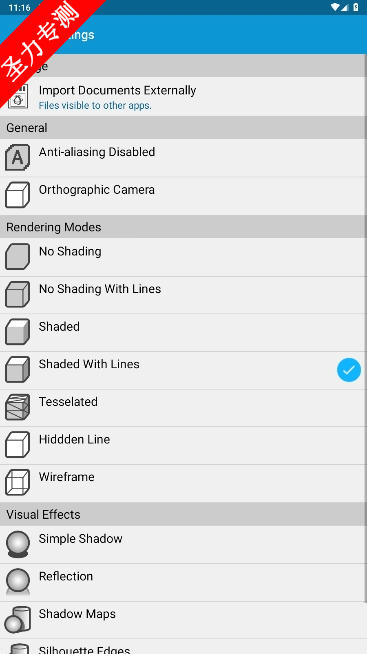Viewport: 367px width, 654px height.
Task: Tap the Reflection sphere icon
Action: point(18,581)
